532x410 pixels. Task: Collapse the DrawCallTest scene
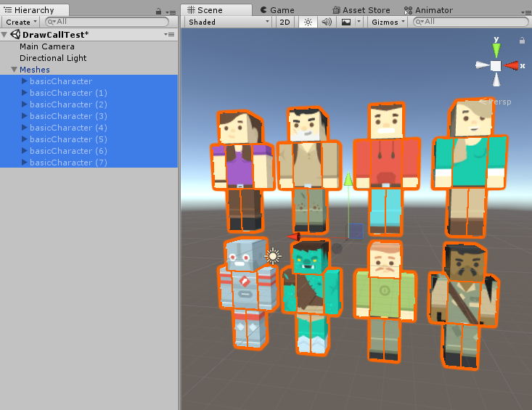coord(4,35)
